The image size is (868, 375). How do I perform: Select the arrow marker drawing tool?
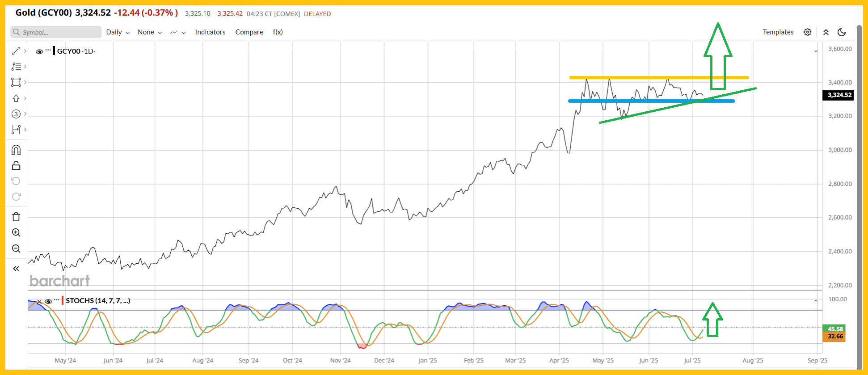coord(16,98)
